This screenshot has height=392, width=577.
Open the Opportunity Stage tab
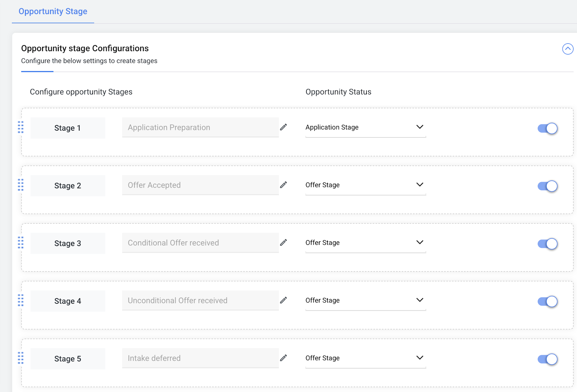[53, 12]
